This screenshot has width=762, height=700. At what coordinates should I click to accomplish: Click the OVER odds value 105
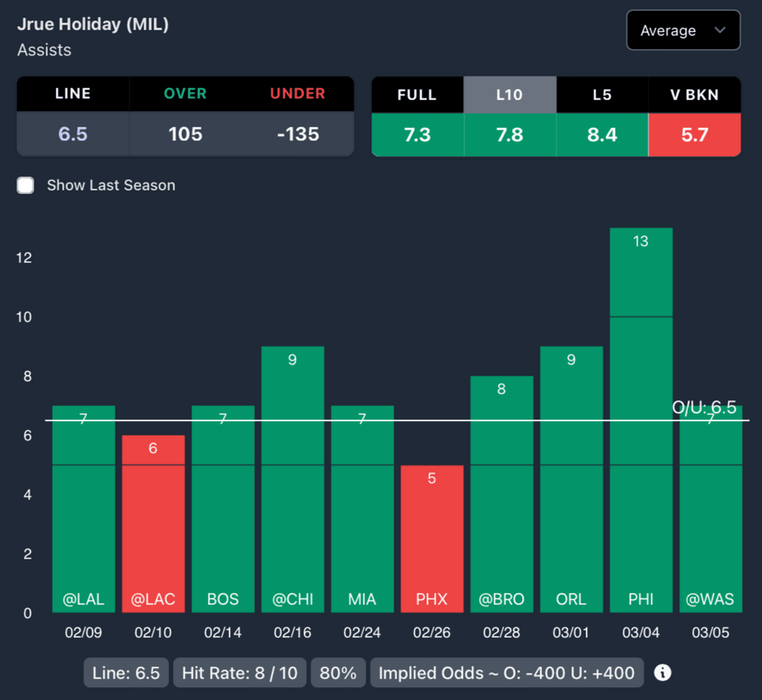[x=185, y=134]
